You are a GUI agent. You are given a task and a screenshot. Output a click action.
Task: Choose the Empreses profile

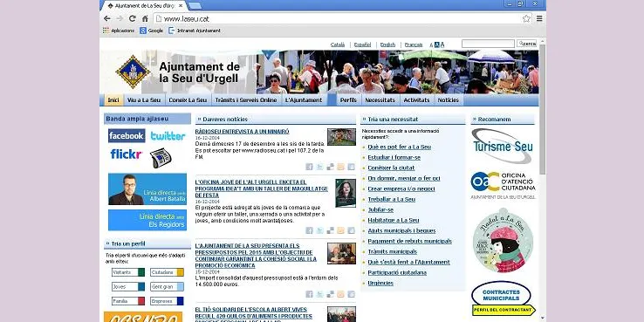point(168,301)
